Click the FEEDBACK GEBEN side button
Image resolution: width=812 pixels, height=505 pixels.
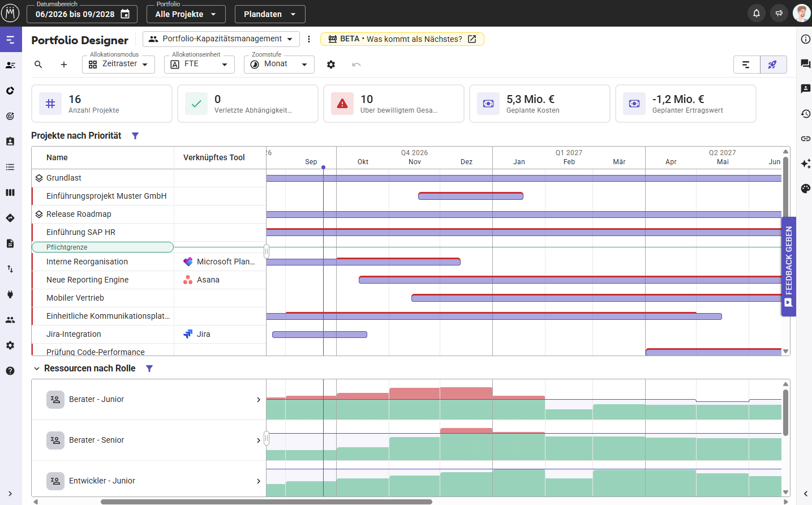coord(789,267)
